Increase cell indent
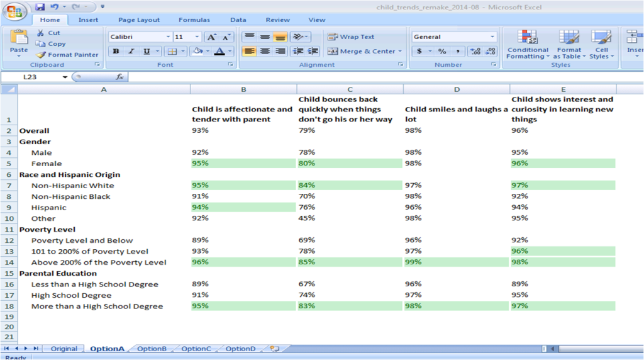Screen dimensions: 644x360 coord(313,52)
